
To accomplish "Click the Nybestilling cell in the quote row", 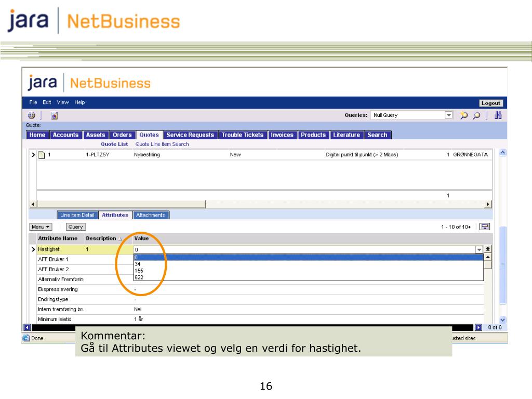I will [x=147, y=155].
